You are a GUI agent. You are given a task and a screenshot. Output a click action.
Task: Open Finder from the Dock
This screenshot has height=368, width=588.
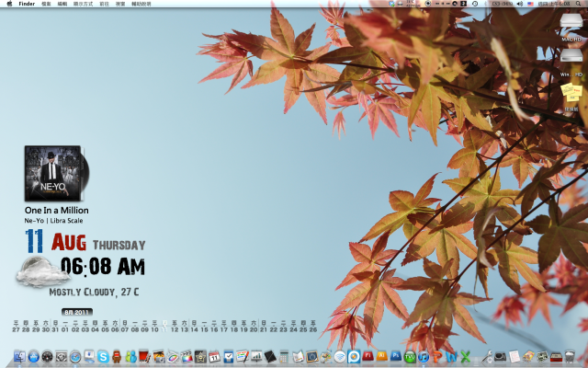pyautogui.click(x=19, y=357)
